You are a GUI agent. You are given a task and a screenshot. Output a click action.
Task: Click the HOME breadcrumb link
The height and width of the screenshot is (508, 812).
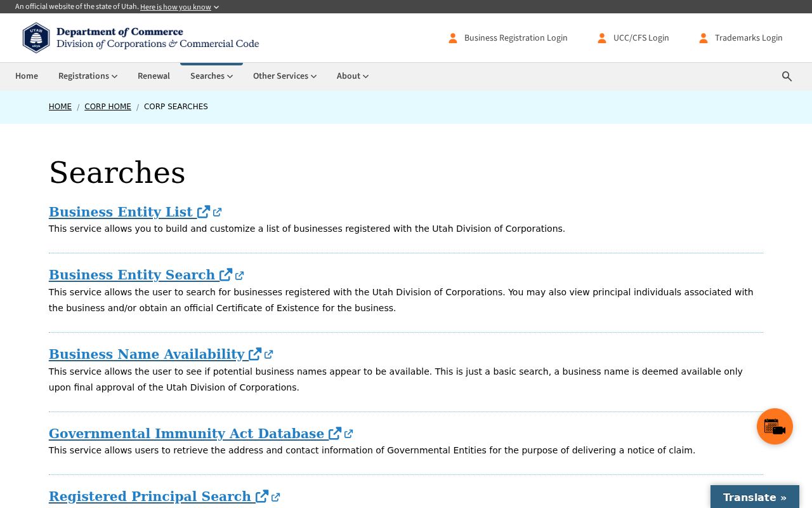click(60, 107)
